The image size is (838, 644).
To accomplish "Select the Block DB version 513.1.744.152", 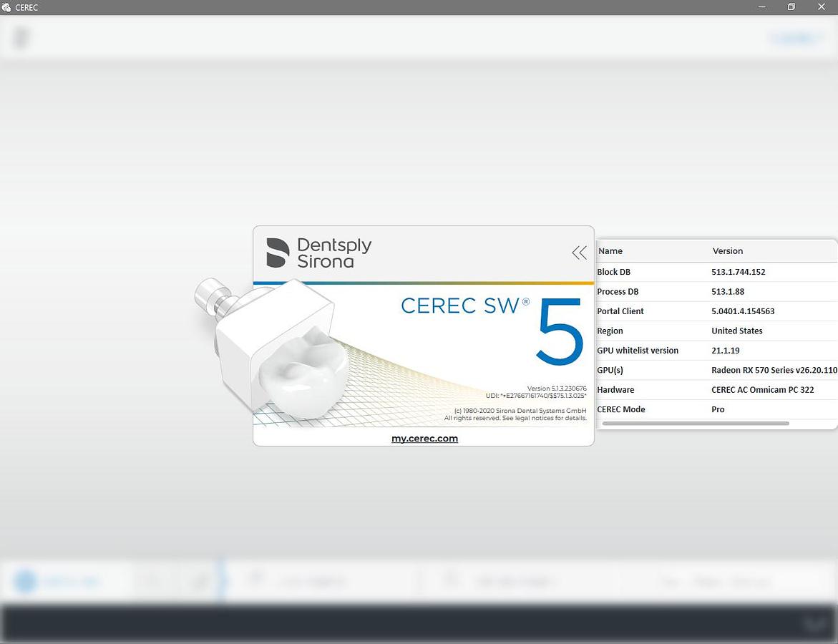I will click(738, 271).
